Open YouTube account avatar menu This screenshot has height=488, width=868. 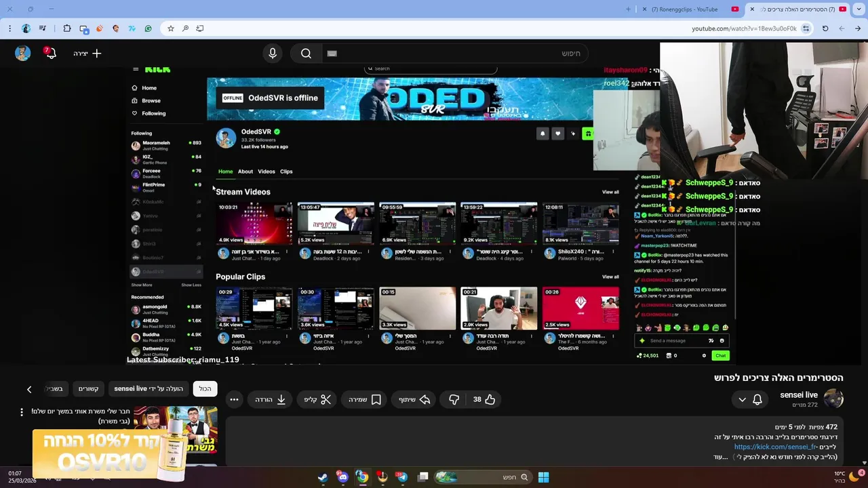(23, 54)
